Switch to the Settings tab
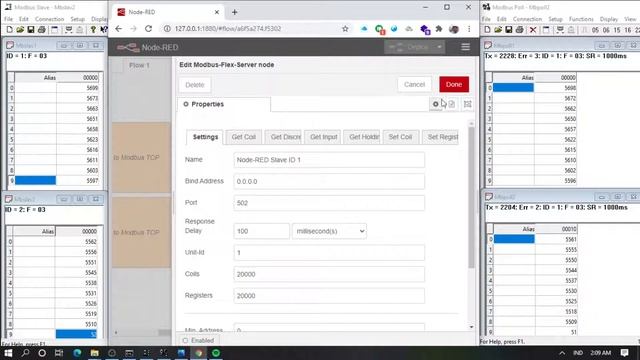 pyautogui.click(x=205, y=137)
